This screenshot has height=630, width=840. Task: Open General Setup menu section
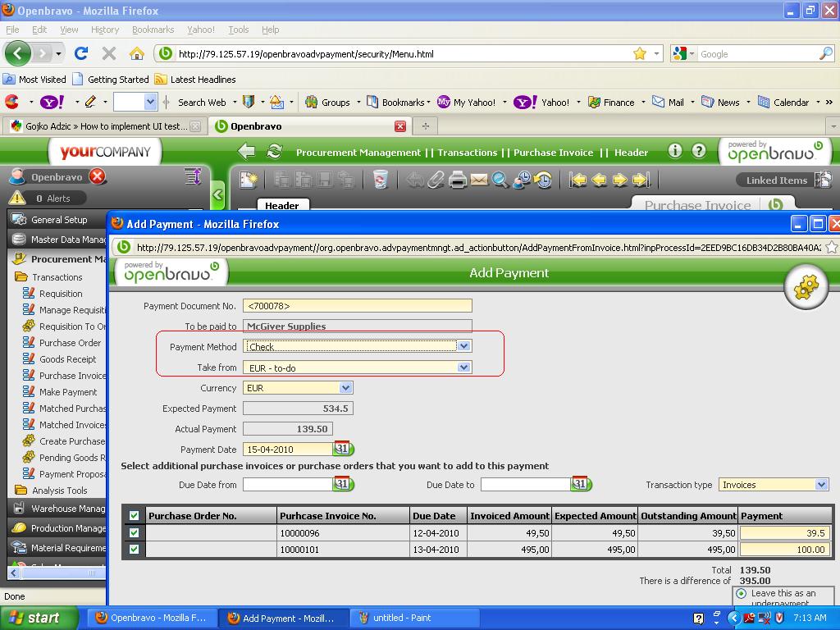58,220
